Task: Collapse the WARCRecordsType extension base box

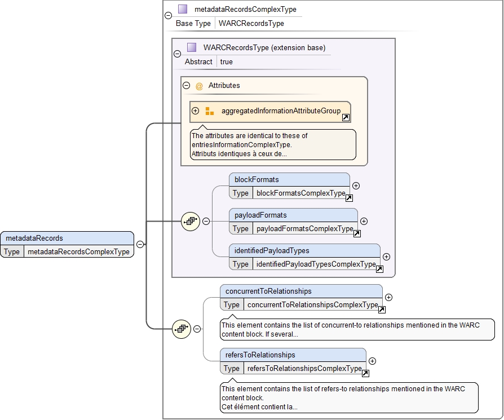Action: point(177,54)
